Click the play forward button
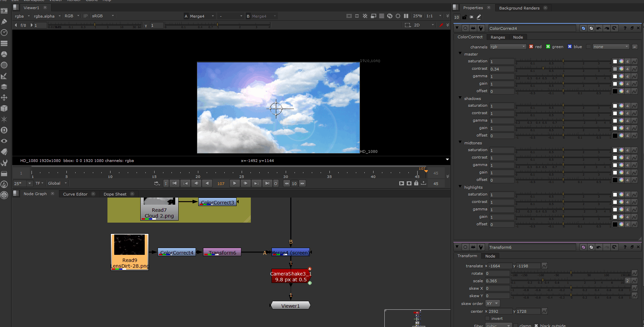 click(234, 183)
